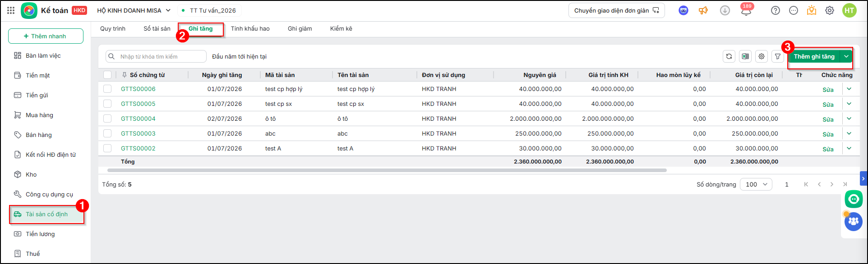Jump to the first page arrow

tap(806, 184)
